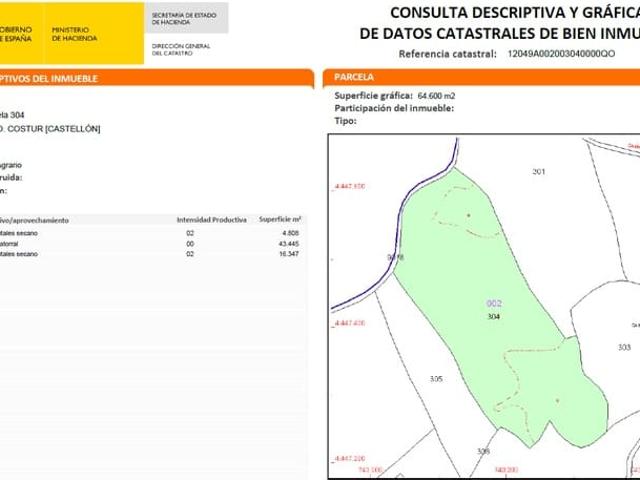Click the 'Superficie gráfica:' label
Screen dimensions: 640x480
tap(373, 96)
